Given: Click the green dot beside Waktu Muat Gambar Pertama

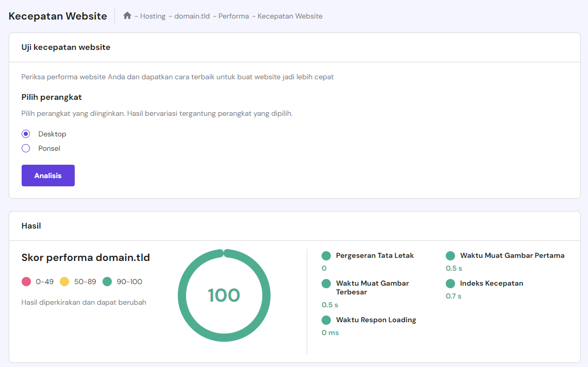Looking at the screenshot, I should (450, 255).
